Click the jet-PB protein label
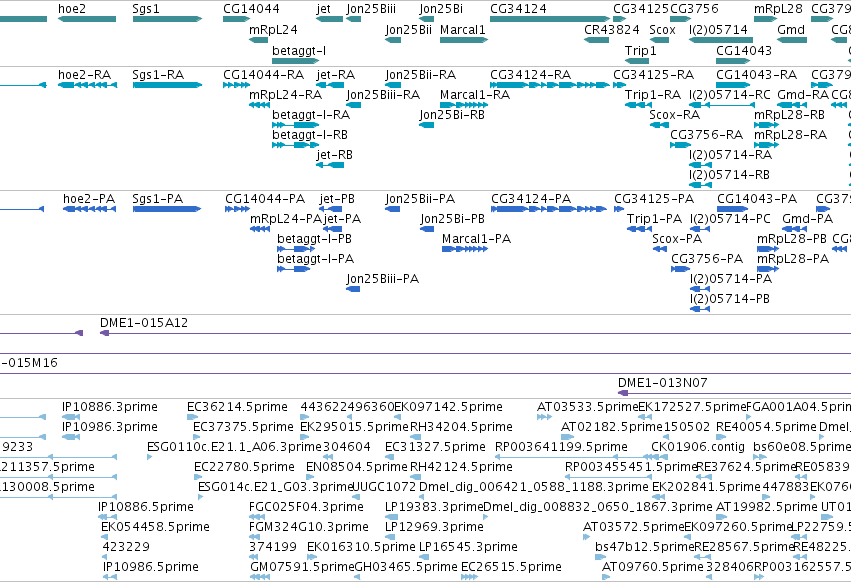851x582 pixels. (x=337, y=199)
